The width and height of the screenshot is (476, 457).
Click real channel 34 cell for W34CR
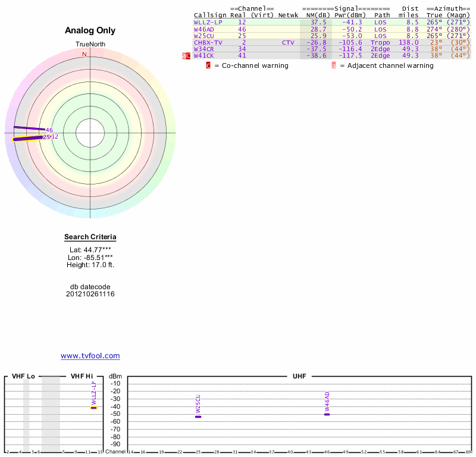point(242,49)
